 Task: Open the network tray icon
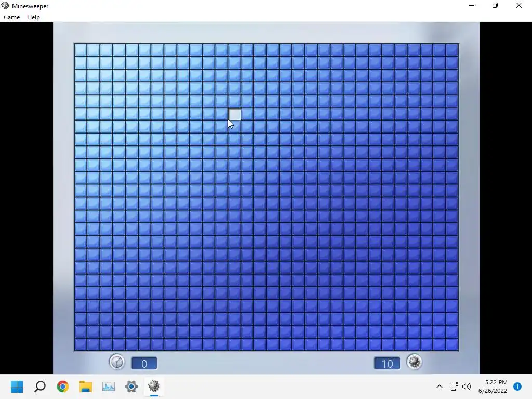point(454,387)
